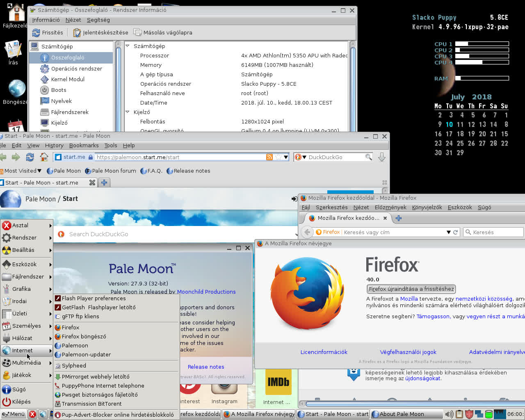
Task: Open the Információ menu in System Information
Action: (46, 20)
